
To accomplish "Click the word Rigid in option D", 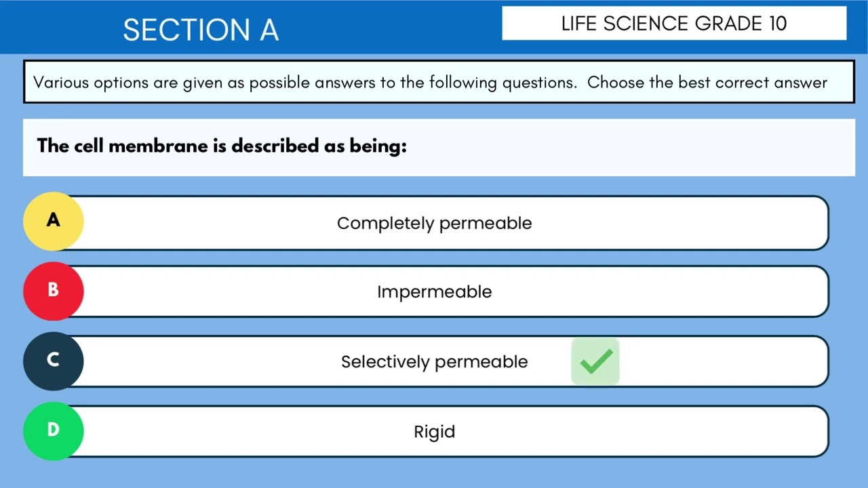I will point(435,432).
